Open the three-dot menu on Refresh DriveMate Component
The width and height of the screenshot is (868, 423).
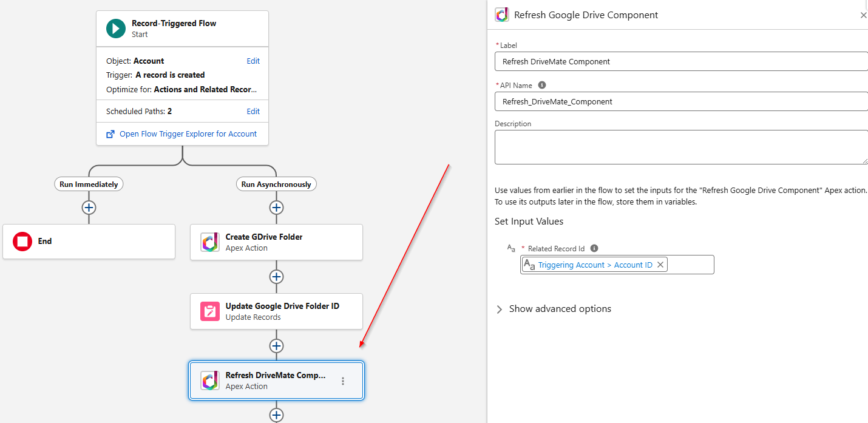click(x=343, y=381)
